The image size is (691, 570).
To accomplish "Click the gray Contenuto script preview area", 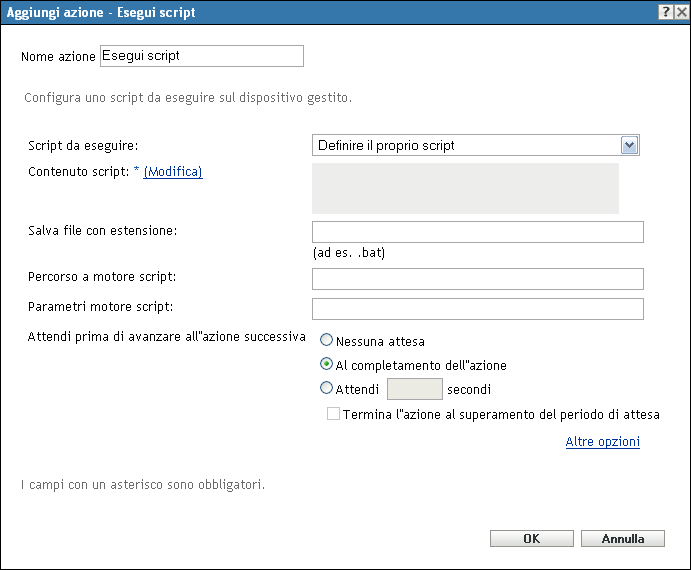I will pos(465,188).
